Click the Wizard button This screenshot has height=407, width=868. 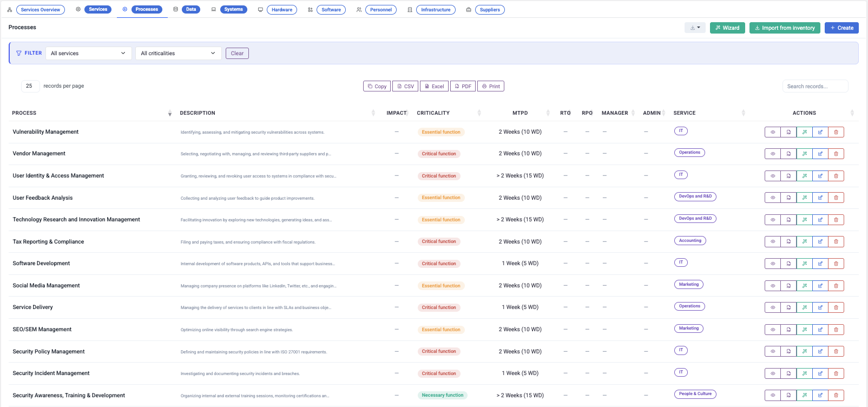tap(727, 28)
